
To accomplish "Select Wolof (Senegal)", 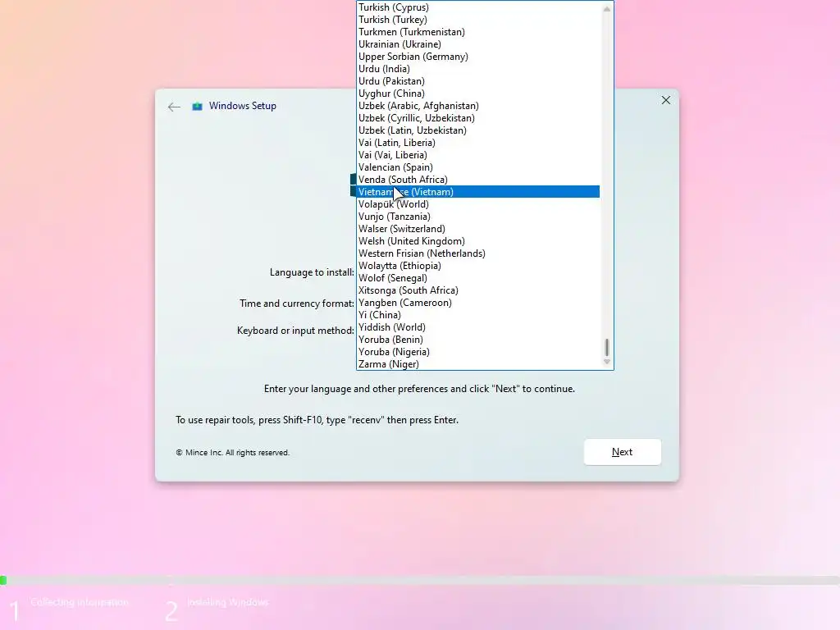I will [x=478, y=279].
